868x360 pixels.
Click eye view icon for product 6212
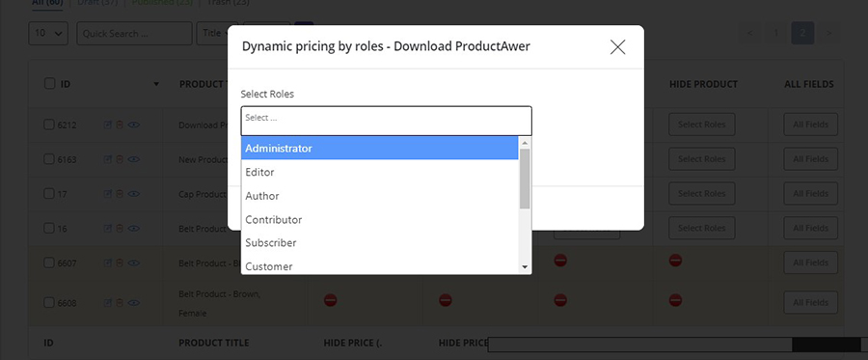(133, 125)
